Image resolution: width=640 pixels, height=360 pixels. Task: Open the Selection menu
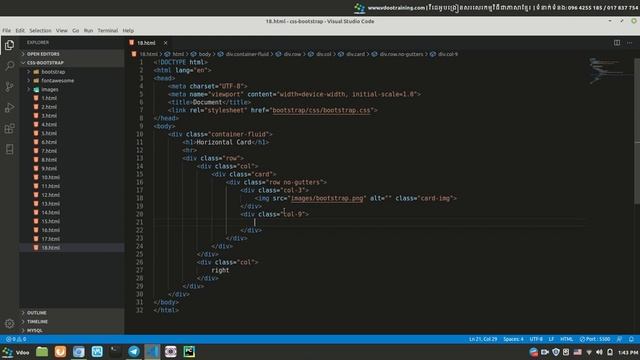(x=40, y=31)
